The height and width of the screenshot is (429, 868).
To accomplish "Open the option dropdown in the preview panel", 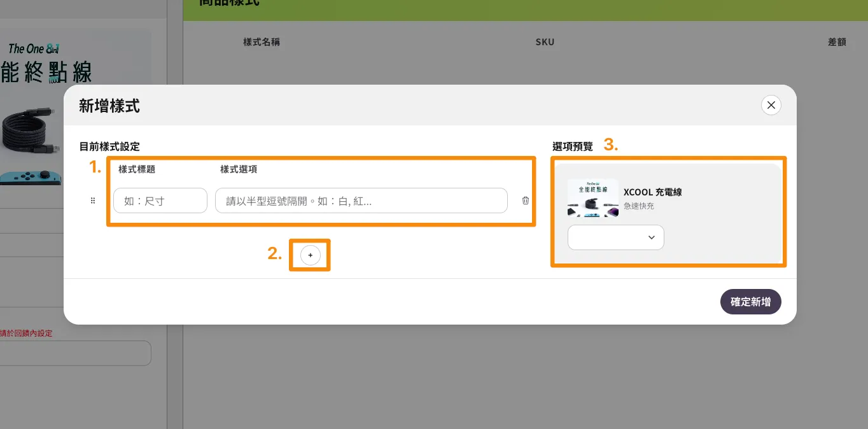I will [615, 237].
